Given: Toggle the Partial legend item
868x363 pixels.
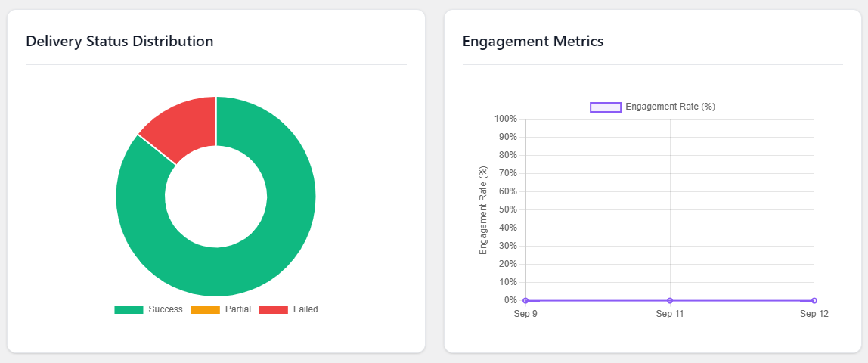Looking at the screenshot, I should [x=221, y=309].
